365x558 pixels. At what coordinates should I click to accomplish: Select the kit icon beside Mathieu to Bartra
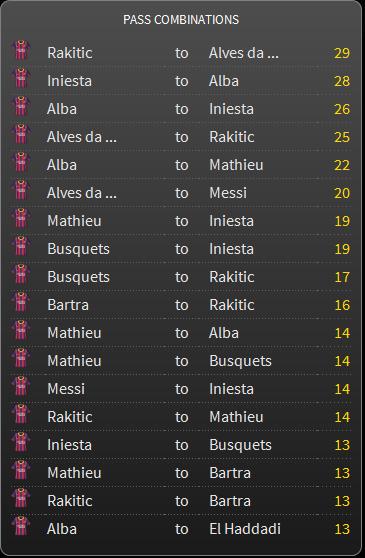pyautogui.click(x=21, y=470)
